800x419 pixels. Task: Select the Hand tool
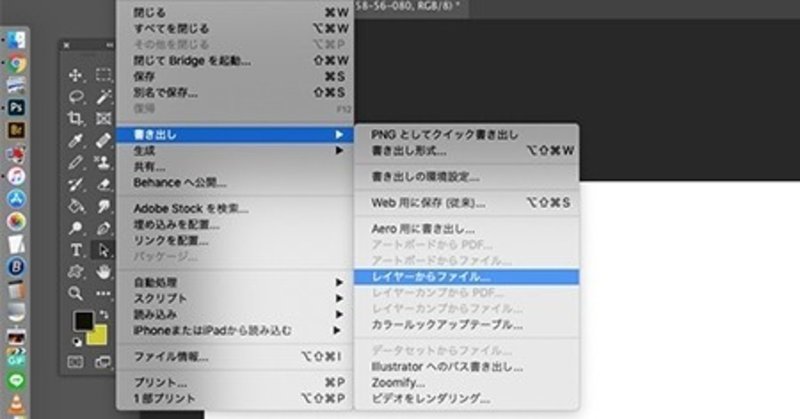point(104,272)
